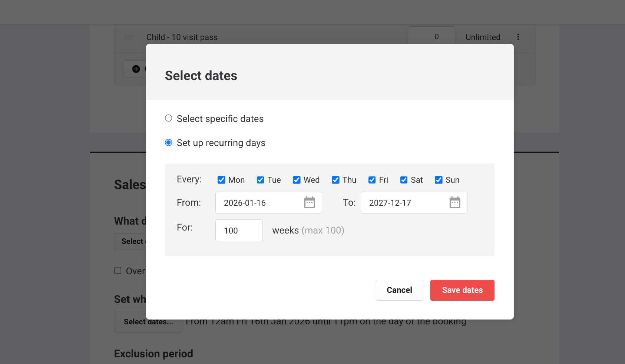
Task: Click the weeks number field showing 100
Action: pyautogui.click(x=239, y=231)
